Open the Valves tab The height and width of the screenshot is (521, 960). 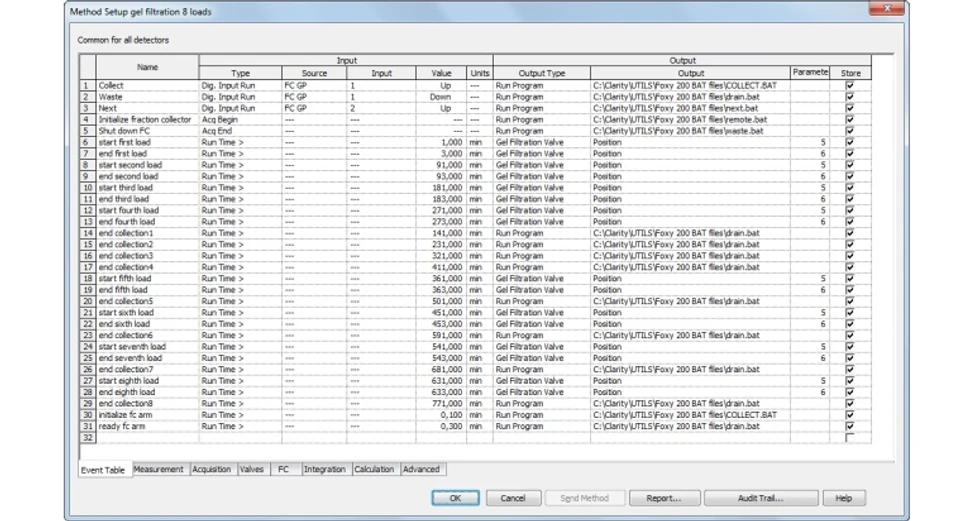(252, 469)
